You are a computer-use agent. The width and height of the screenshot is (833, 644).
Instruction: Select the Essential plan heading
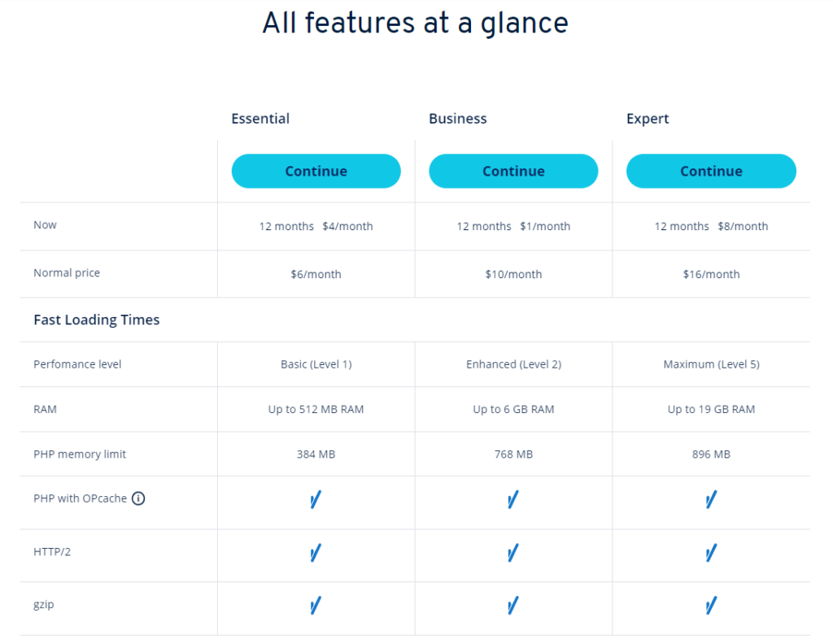[260, 119]
